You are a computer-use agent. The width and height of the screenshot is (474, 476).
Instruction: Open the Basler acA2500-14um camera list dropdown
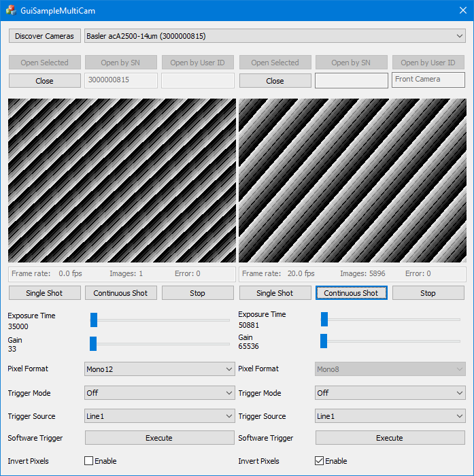point(275,36)
